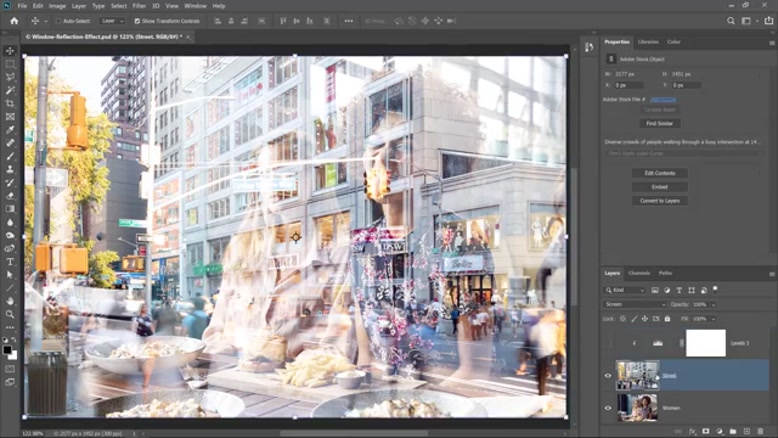Viewport: 778px width, 438px height.
Task: Click the foreground color swatch
Action: click(x=8, y=350)
